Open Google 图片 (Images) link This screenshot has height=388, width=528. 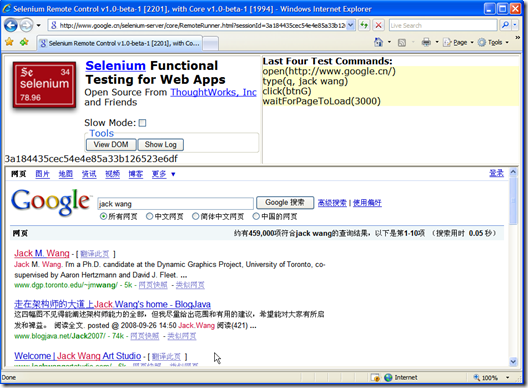tap(42, 174)
